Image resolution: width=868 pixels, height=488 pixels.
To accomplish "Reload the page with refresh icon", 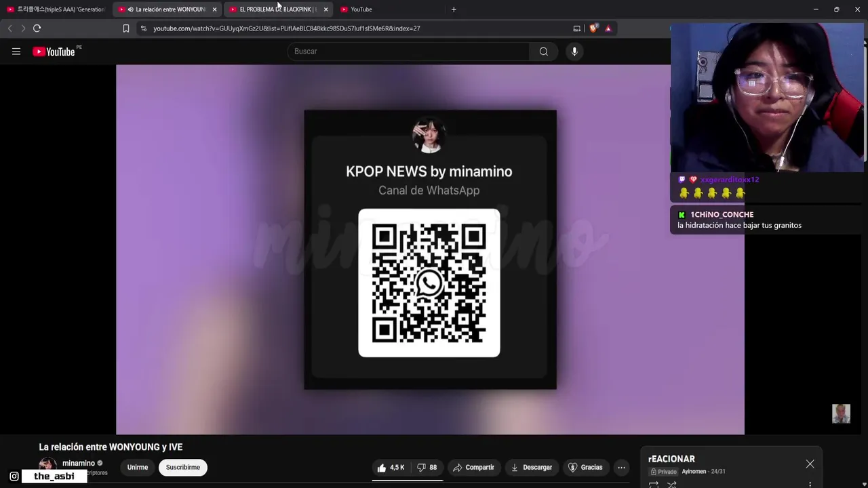I will (37, 28).
